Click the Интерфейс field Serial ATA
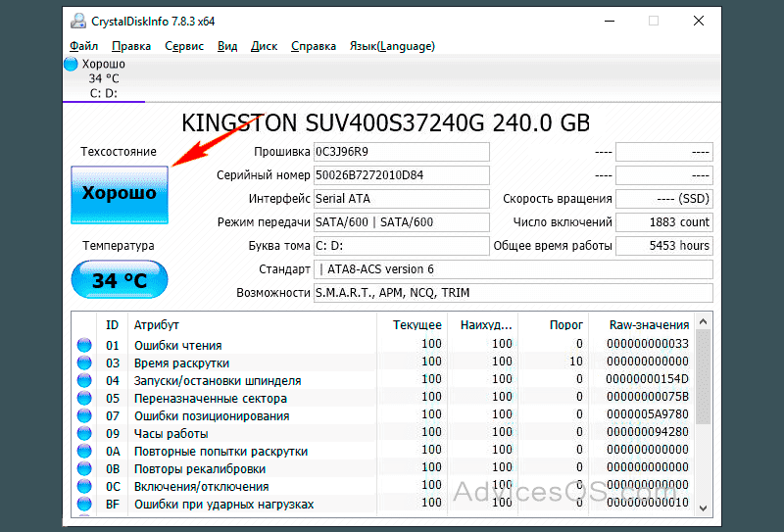This screenshot has width=784, height=532. 402,199
